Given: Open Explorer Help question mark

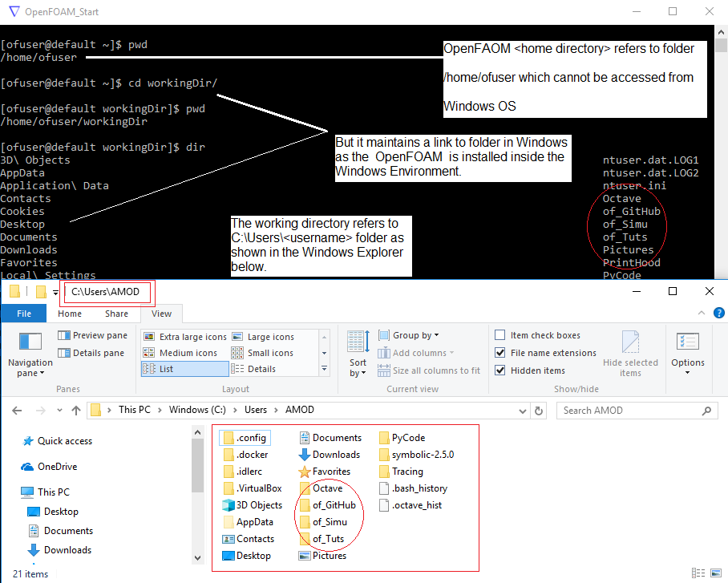Looking at the screenshot, I should coord(718,313).
